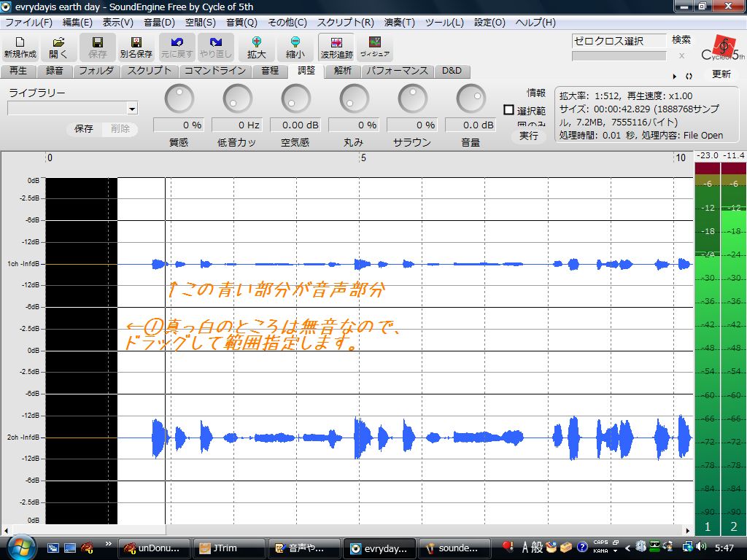Open the 音質(Q) menu
747x560 pixels.
241,23
